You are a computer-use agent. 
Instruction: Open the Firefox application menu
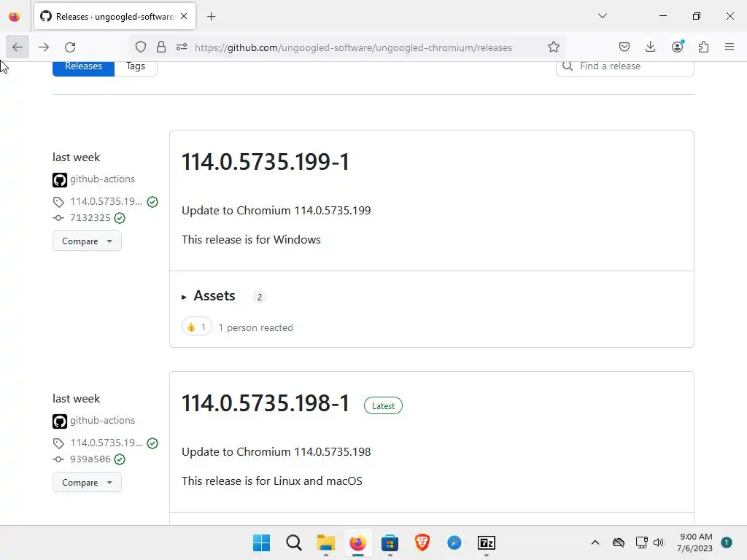[x=729, y=47]
